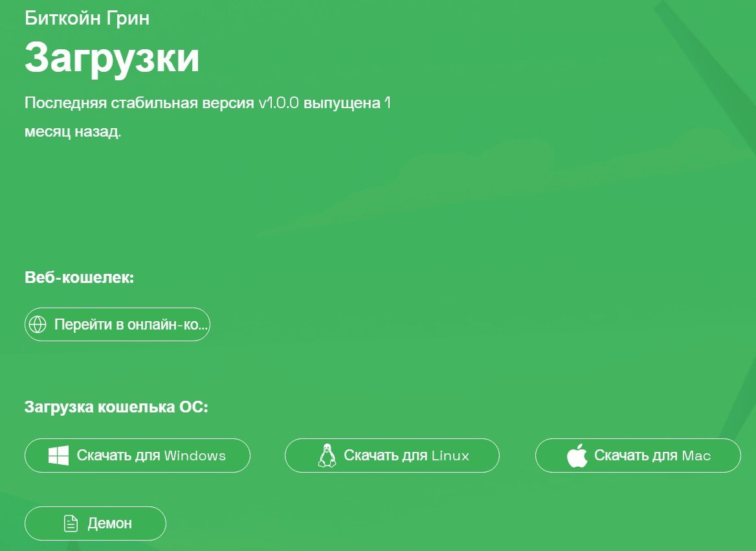756x551 pixels.
Task: Download the wallet via 'Скачать для Windows'
Action: click(x=137, y=455)
